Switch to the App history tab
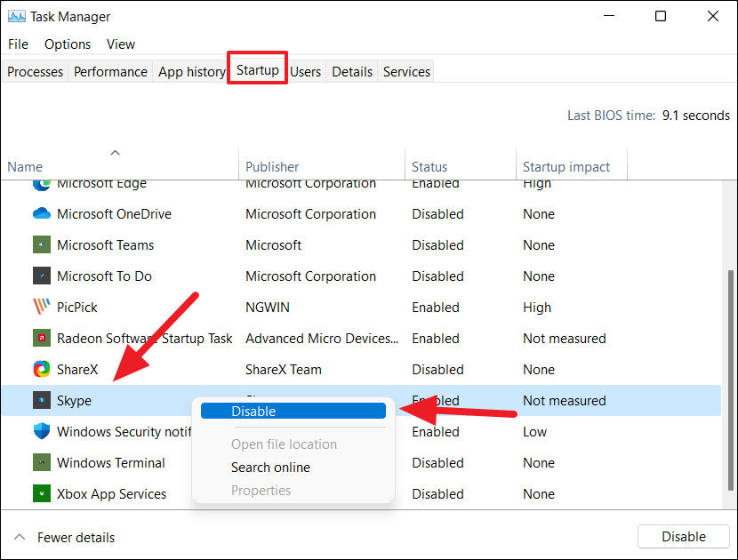The height and width of the screenshot is (560, 738). (x=191, y=71)
